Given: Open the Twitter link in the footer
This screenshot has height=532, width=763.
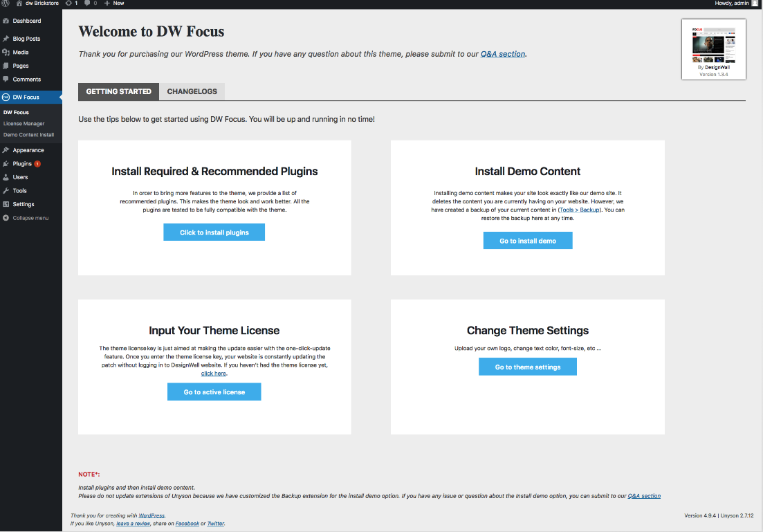Looking at the screenshot, I should pos(216,524).
